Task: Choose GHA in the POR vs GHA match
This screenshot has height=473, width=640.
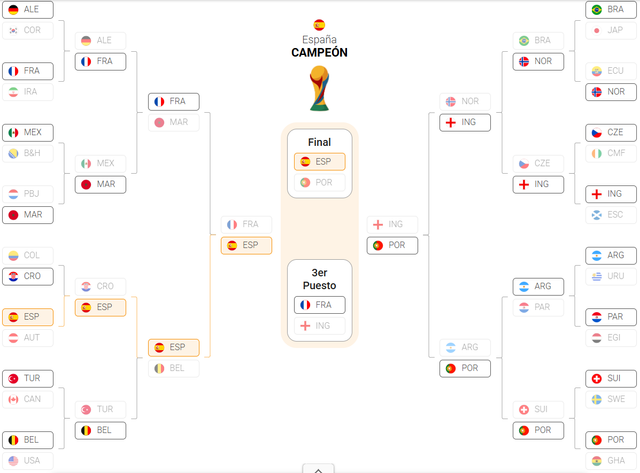Action: click(x=611, y=461)
